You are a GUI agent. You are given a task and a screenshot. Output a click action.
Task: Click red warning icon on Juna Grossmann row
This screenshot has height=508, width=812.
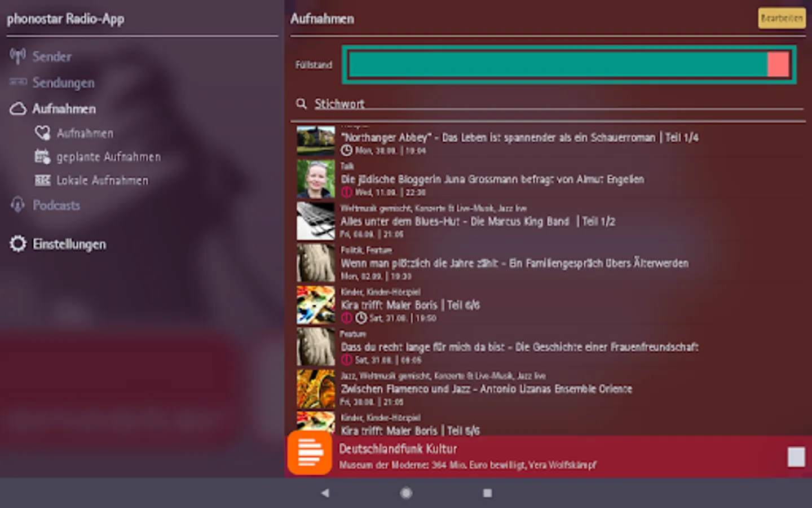[346, 192]
